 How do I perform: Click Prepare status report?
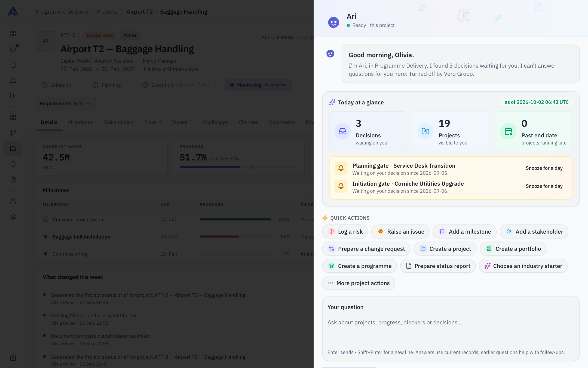tap(438, 266)
